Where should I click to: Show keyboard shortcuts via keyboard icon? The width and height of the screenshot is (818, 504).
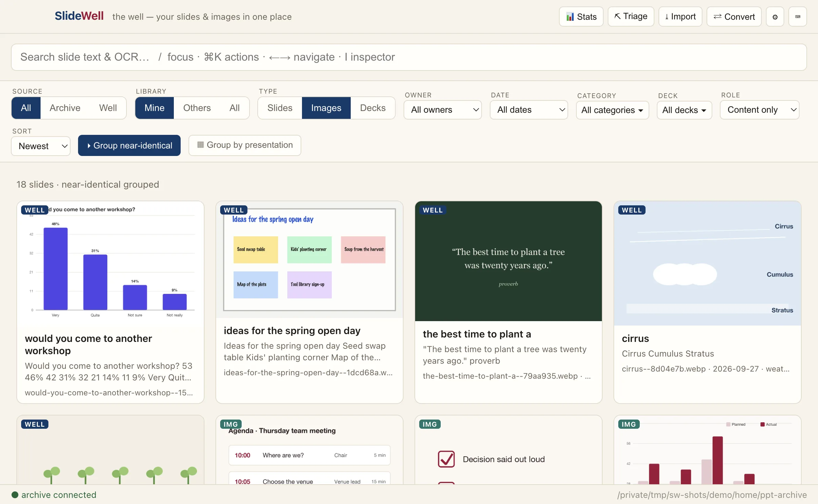point(798,17)
